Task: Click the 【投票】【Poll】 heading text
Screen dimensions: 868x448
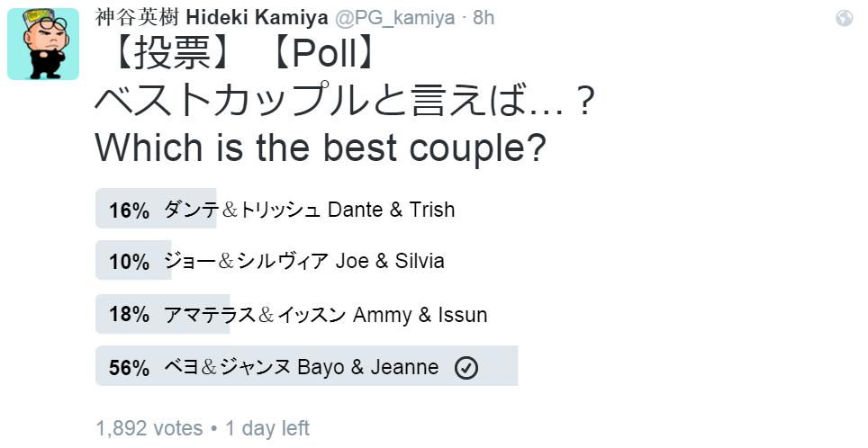Action: point(240,54)
